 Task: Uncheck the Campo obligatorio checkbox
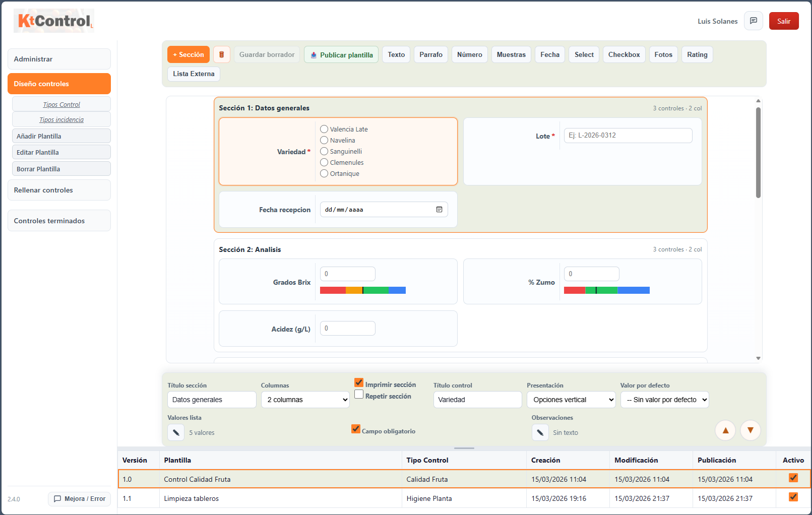356,429
